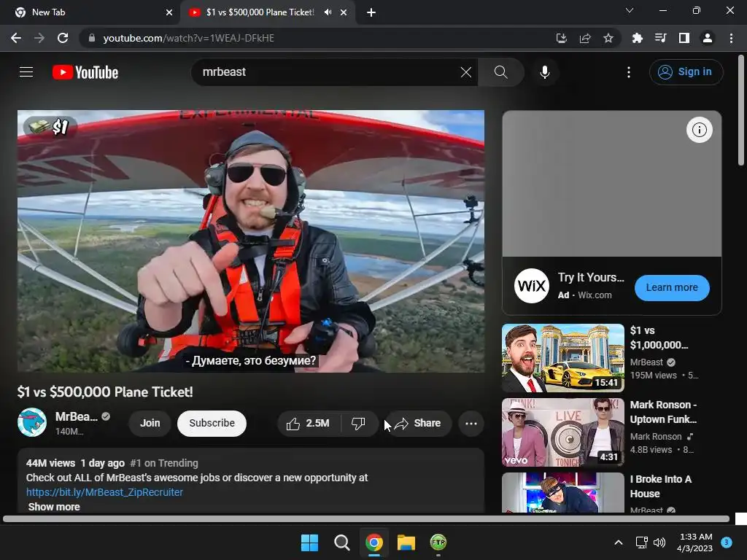The height and width of the screenshot is (560, 747).
Task: Go to the YouTube home logo
Action: [85, 72]
